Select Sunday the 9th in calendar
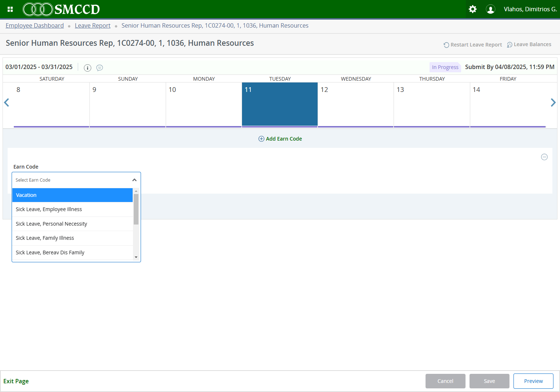 (x=128, y=105)
